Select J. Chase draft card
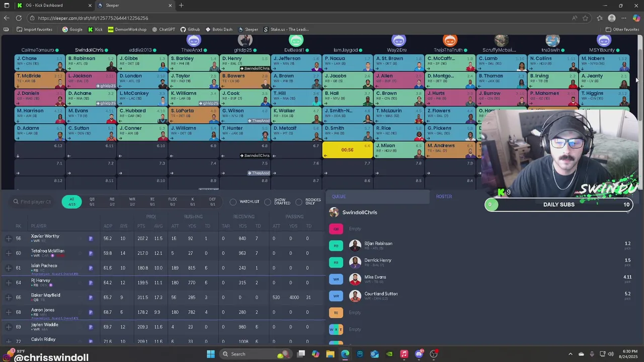Screen dimensions: 644x362 [x=40, y=62]
